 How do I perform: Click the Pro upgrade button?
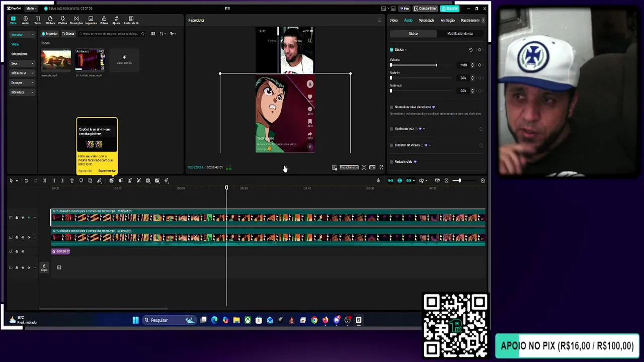tap(405, 9)
